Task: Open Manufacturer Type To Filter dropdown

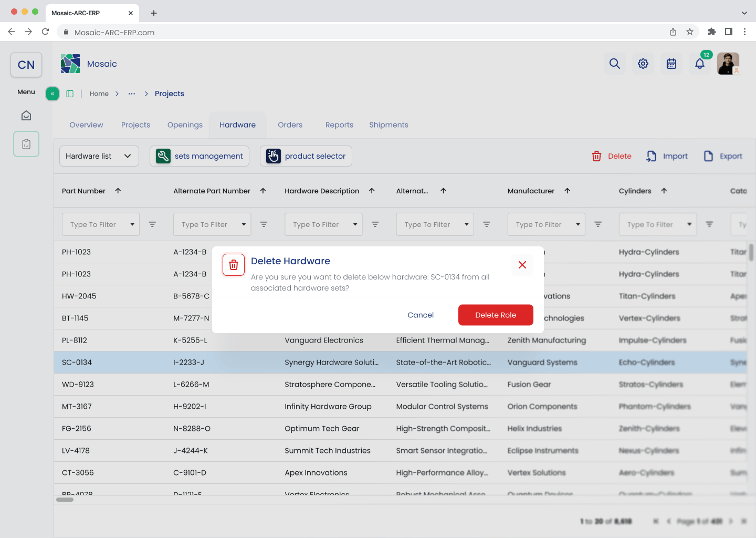Action: (x=547, y=224)
